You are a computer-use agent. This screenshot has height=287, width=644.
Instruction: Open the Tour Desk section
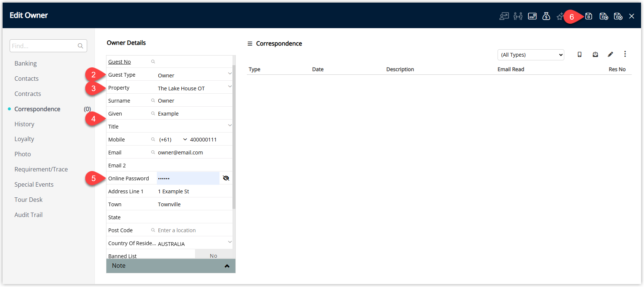29,200
